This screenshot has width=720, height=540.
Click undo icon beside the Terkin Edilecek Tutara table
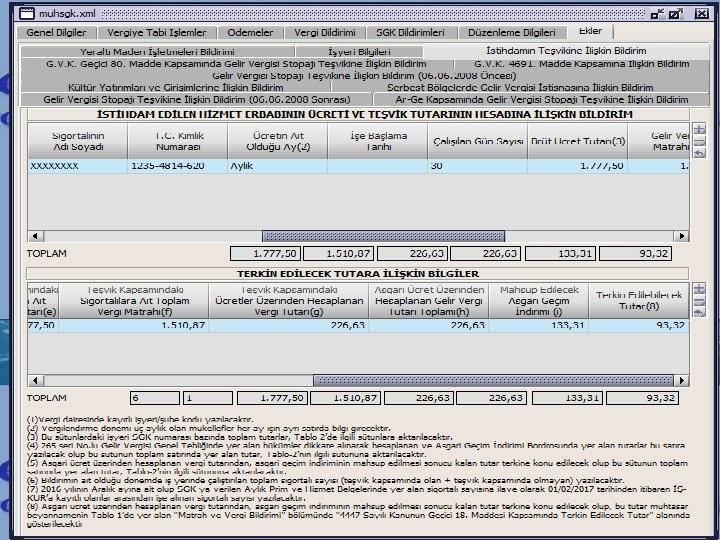click(699, 313)
